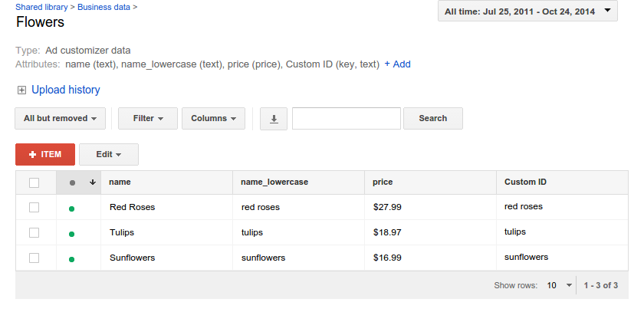Open the Columns menu

[213, 119]
